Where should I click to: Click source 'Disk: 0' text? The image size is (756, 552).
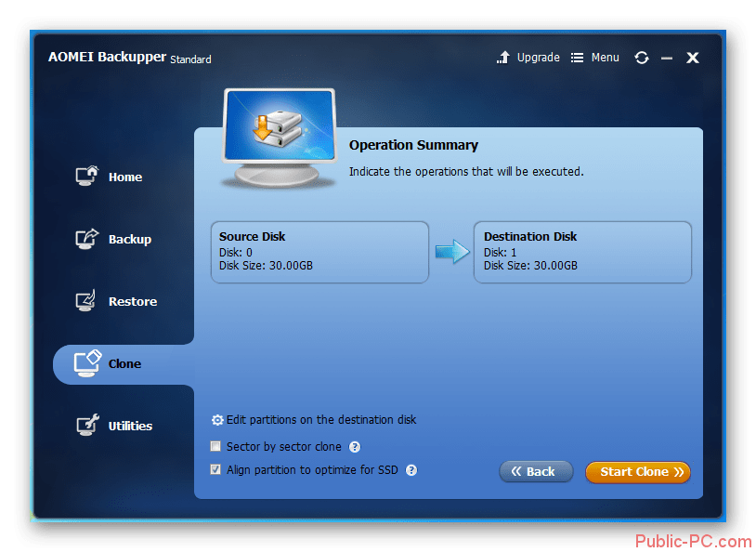point(235,253)
